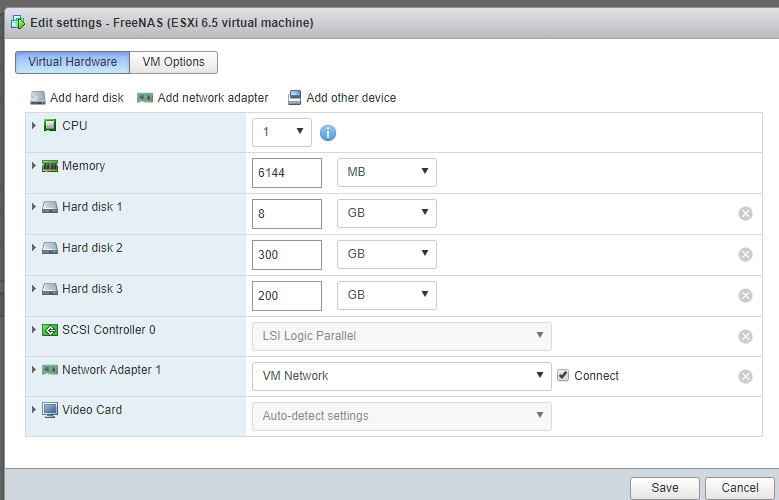The width and height of the screenshot is (779, 500).
Task: Expand the CPU settings row
Action: coord(34,125)
